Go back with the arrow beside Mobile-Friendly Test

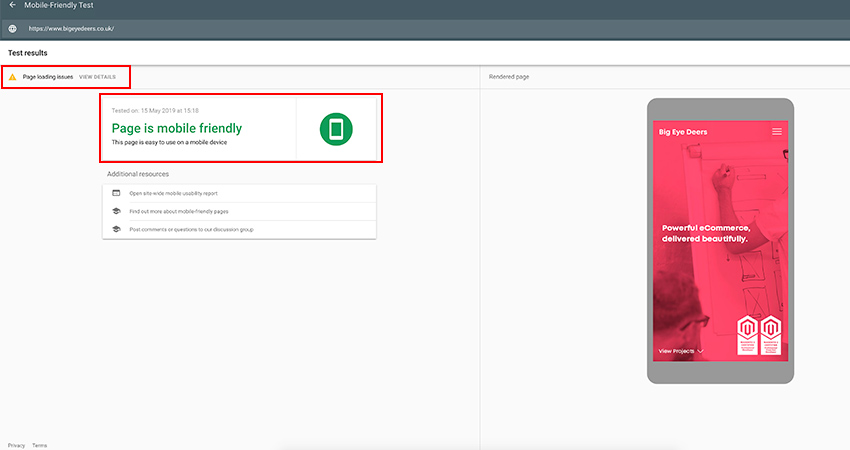(x=12, y=5)
